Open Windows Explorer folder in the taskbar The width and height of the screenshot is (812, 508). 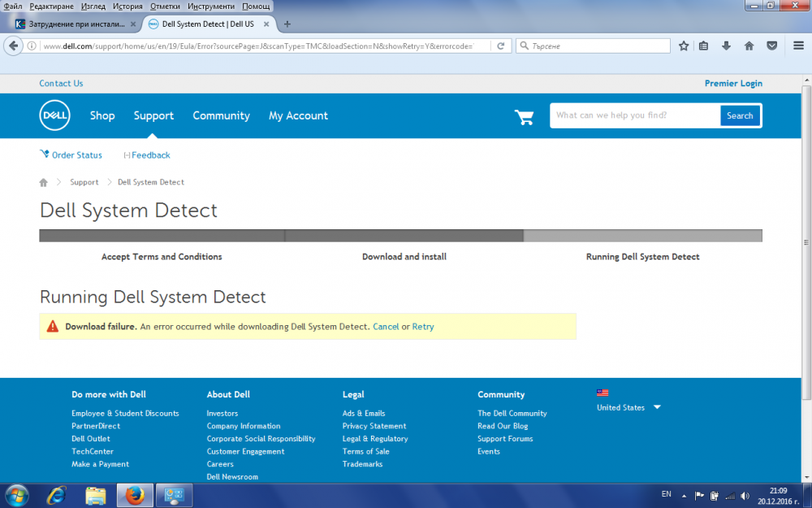95,496
